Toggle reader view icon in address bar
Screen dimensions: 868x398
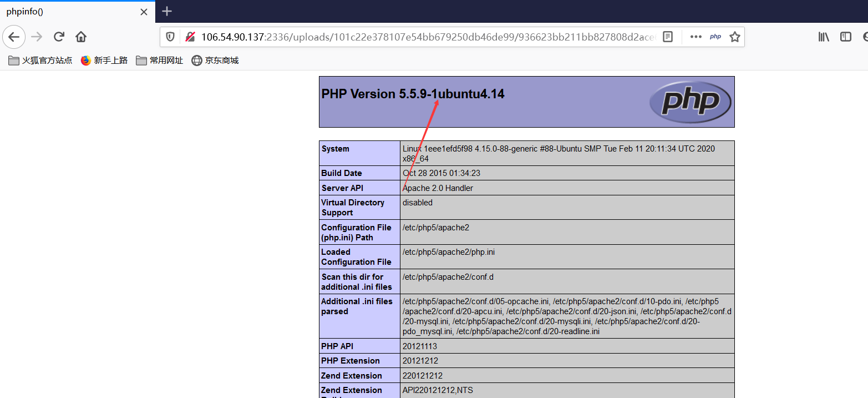pos(668,37)
